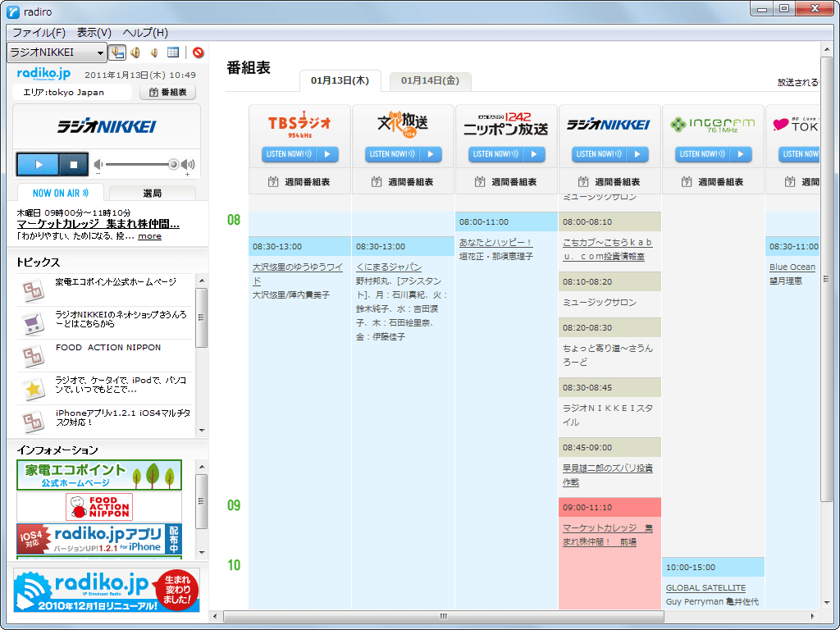Click the 文化放送 station logo
The image size is (840, 630).
coord(403,125)
